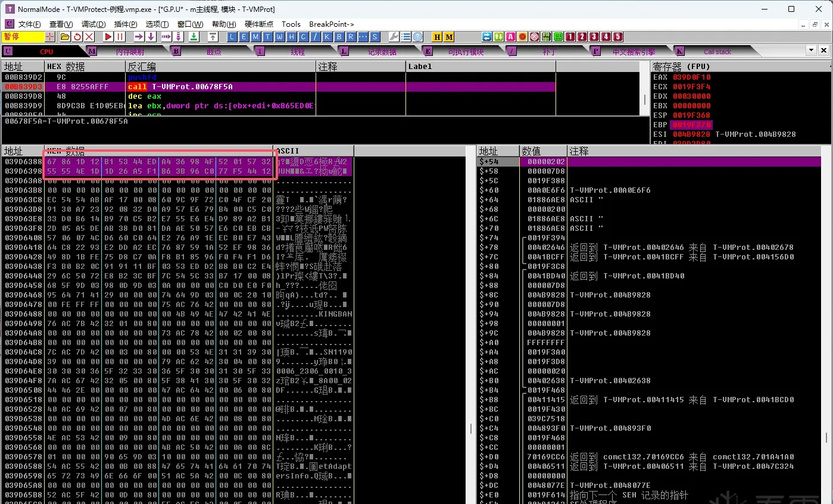The image size is (833, 504).
Task: Click the dark red number 1 icon
Action: pos(570,36)
